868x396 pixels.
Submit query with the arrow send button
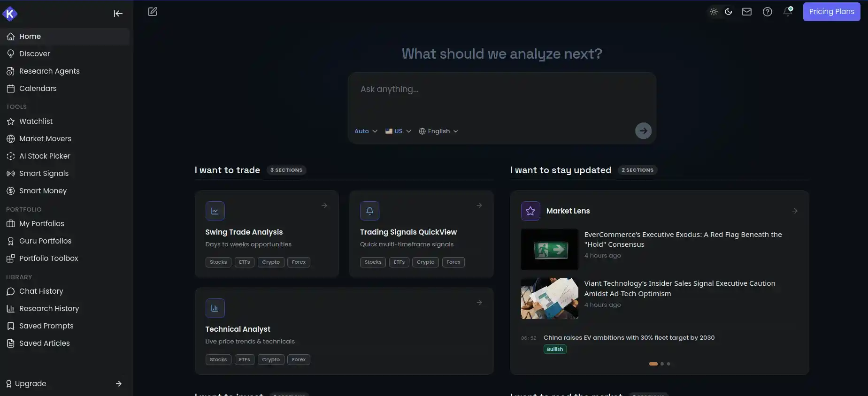click(x=643, y=130)
